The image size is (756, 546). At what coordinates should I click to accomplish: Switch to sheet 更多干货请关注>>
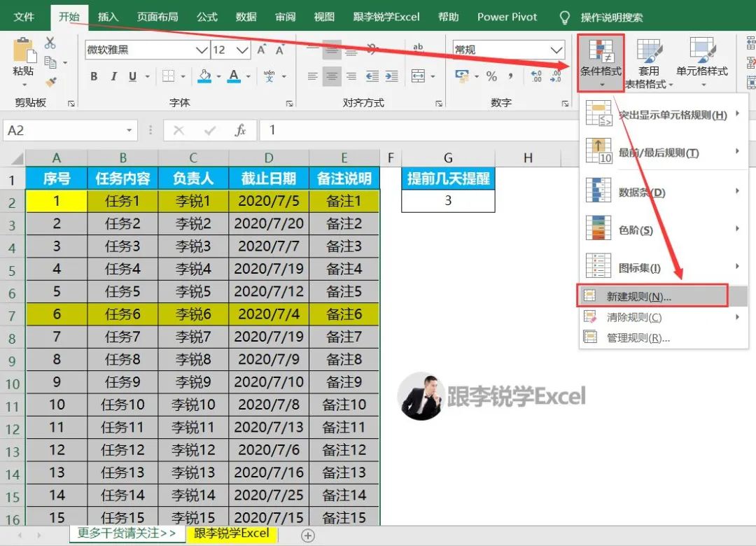(127, 533)
